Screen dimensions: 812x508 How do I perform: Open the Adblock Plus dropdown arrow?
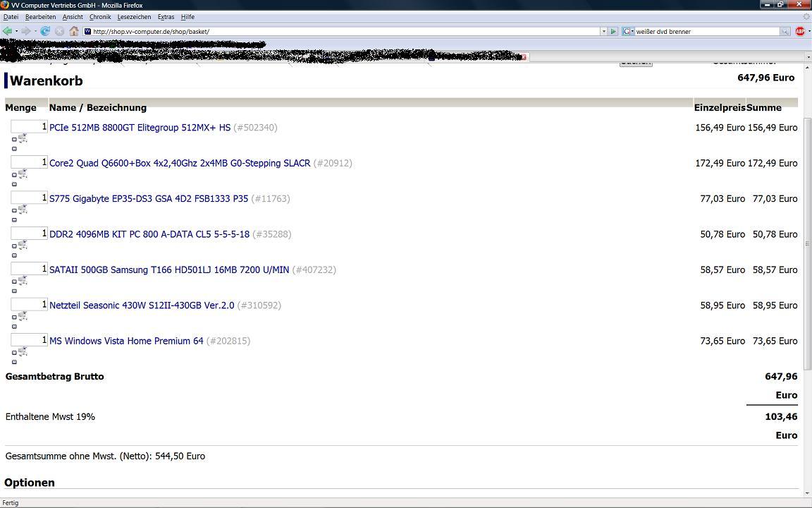point(809,32)
